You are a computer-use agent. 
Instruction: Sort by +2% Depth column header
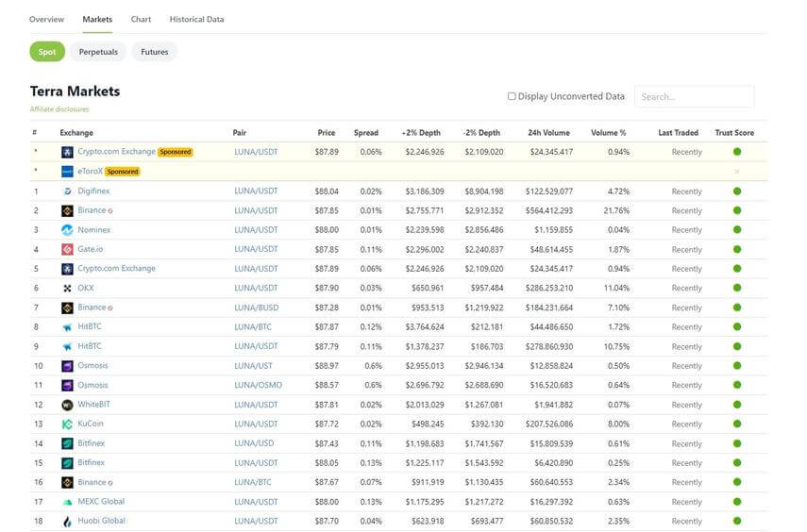pos(421,133)
